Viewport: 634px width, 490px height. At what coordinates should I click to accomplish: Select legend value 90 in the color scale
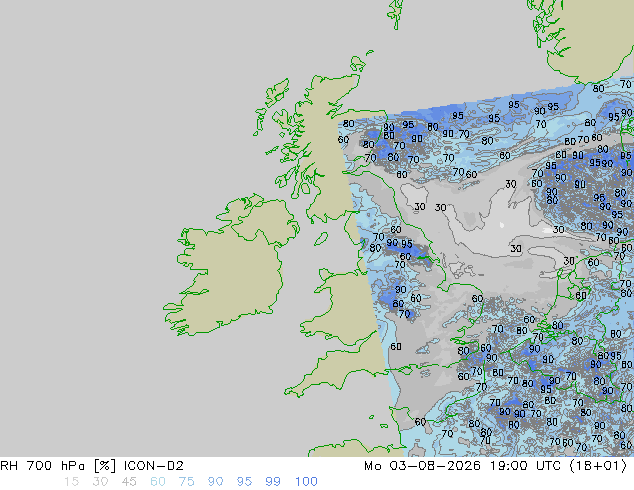pos(215,482)
